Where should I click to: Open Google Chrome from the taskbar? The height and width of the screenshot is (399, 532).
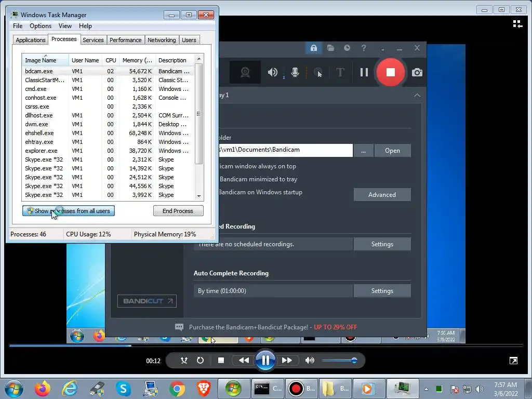tap(177, 389)
